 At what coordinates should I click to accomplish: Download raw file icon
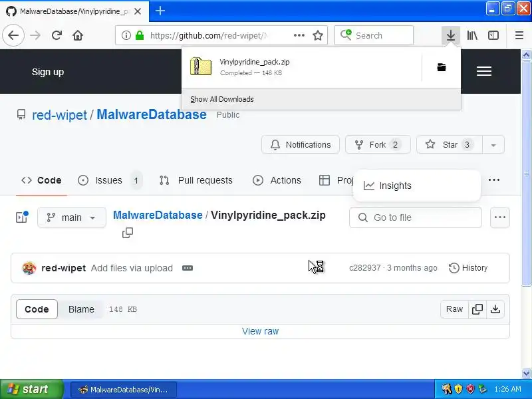495,309
